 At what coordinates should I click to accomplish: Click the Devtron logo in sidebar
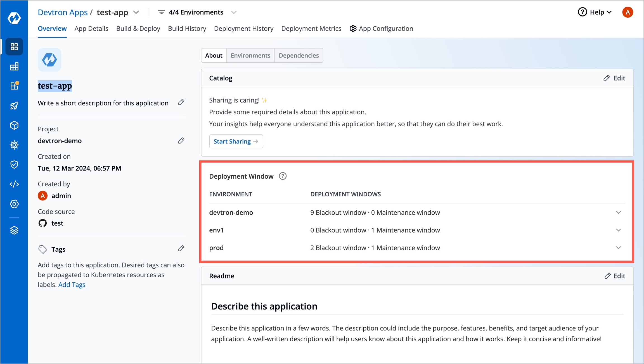[14, 18]
